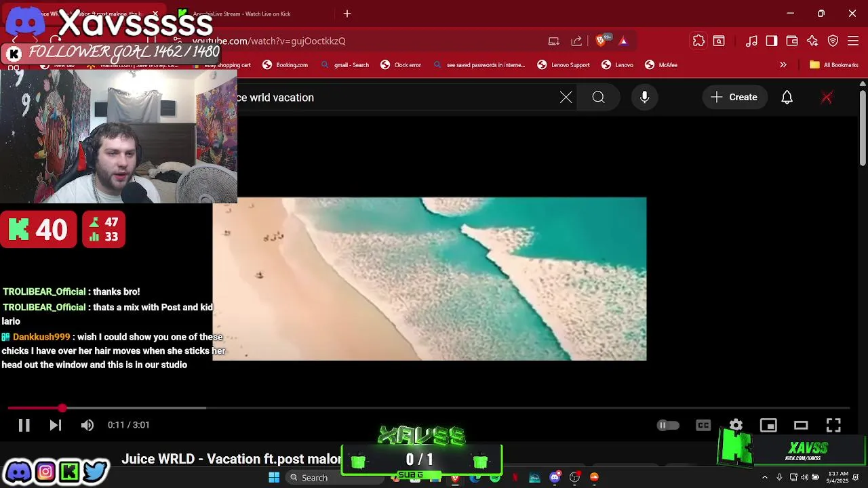Open Spotify from the taskbar
The height and width of the screenshot is (488, 868).
[x=495, y=478]
